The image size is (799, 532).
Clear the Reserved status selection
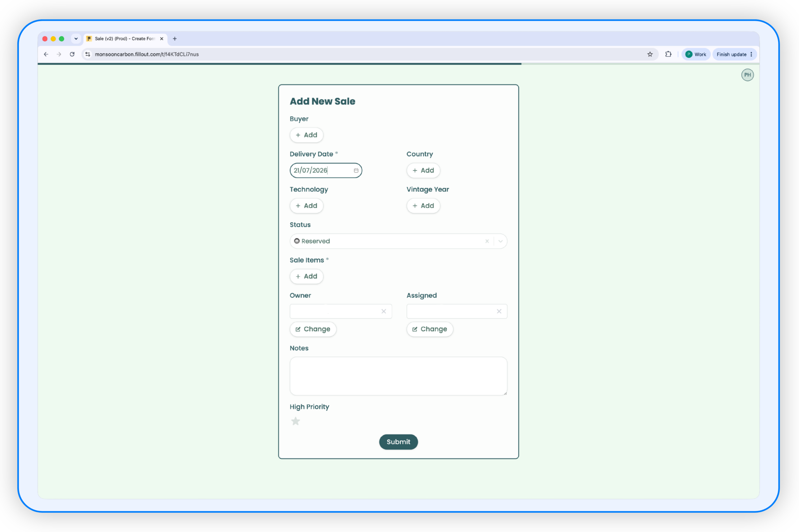click(x=487, y=241)
